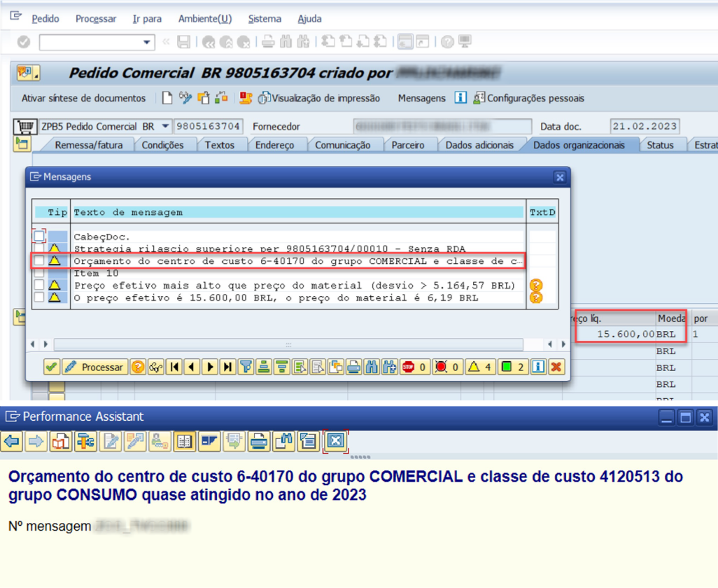Check the box for the Preço efetivo mais alto row
The width and height of the screenshot is (718, 588).
point(39,285)
